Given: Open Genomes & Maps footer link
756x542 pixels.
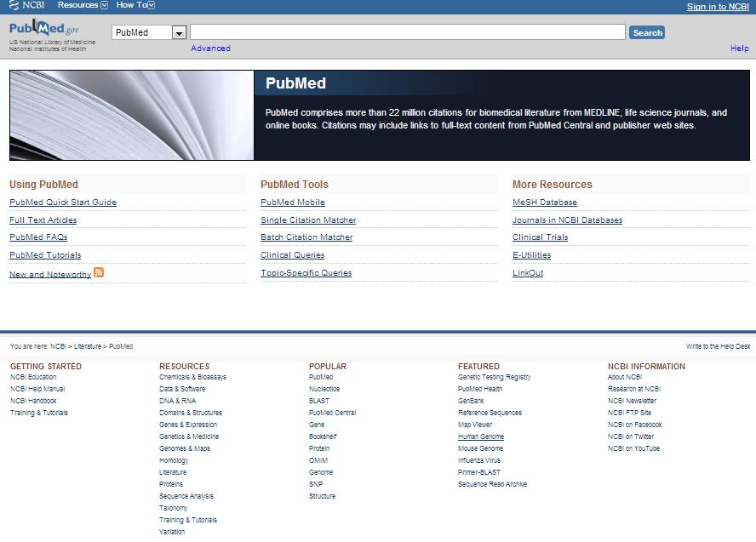Looking at the screenshot, I should [x=185, y=448].
